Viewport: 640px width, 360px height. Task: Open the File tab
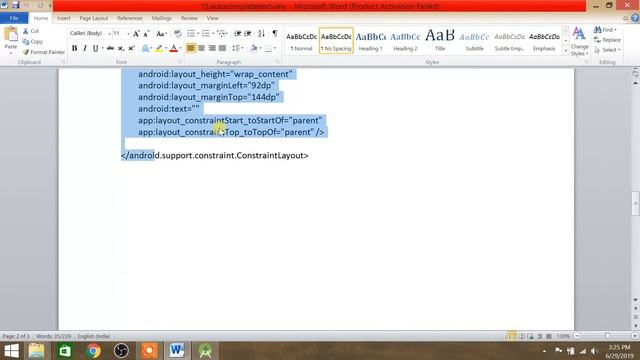coord(14,18)
